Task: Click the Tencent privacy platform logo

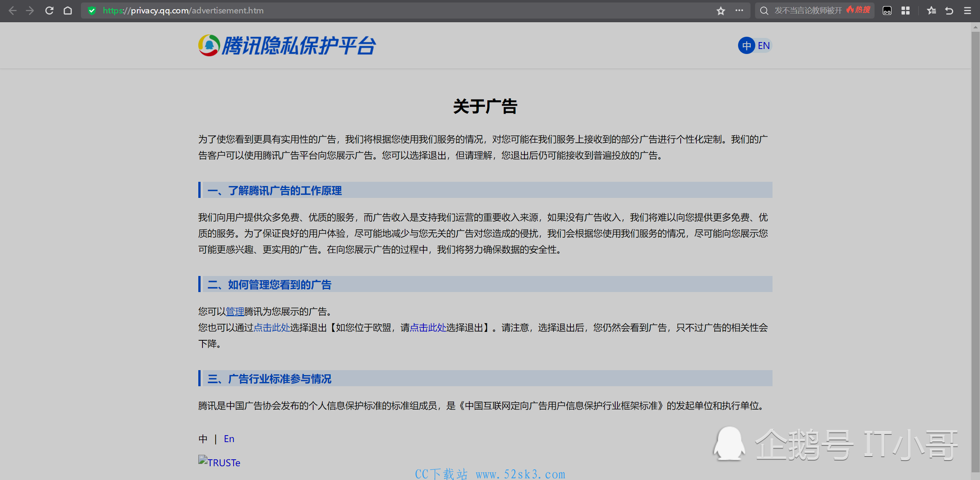Action: pyautogui.click(x=287, y=46)
